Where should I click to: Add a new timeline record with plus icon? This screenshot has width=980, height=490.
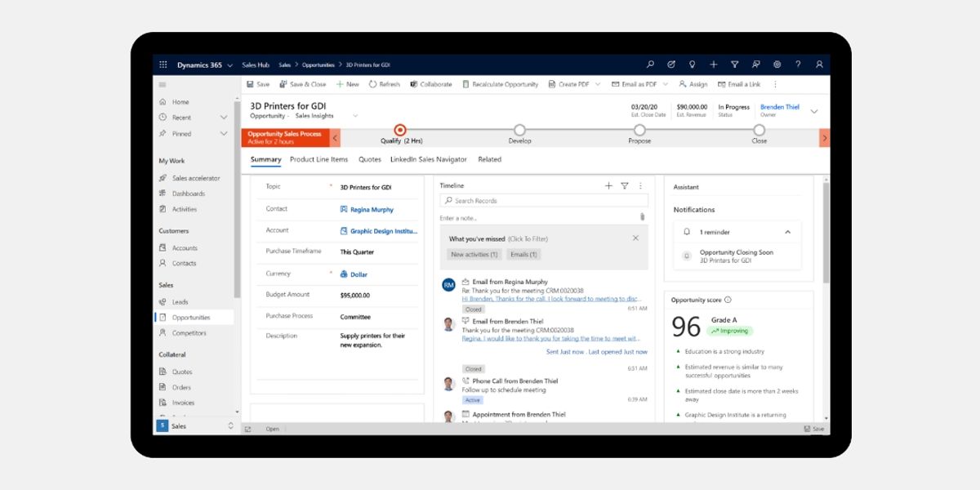point(608,186)
